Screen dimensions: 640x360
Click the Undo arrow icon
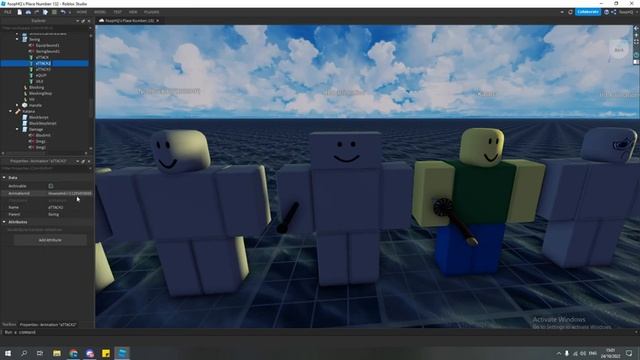tap(63, 12)
